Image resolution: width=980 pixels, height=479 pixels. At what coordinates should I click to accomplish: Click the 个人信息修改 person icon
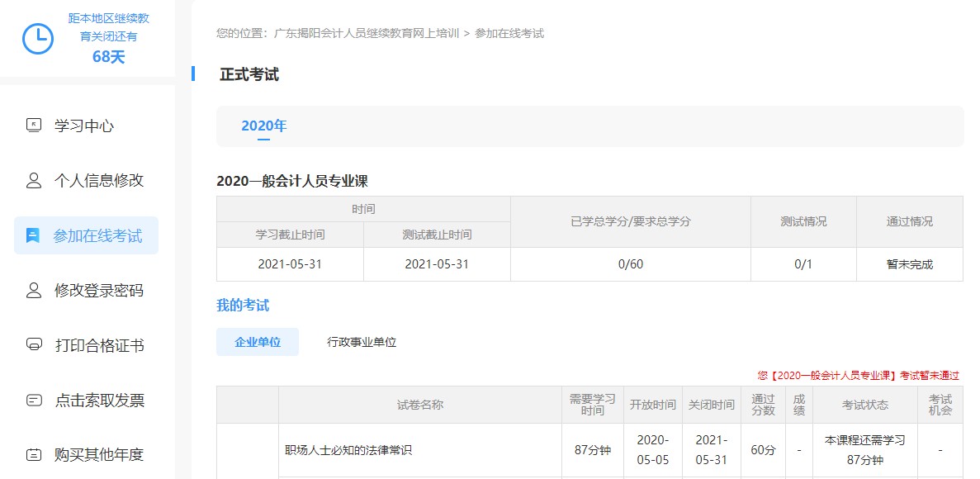pyautogui.click(x=33, y=180)
